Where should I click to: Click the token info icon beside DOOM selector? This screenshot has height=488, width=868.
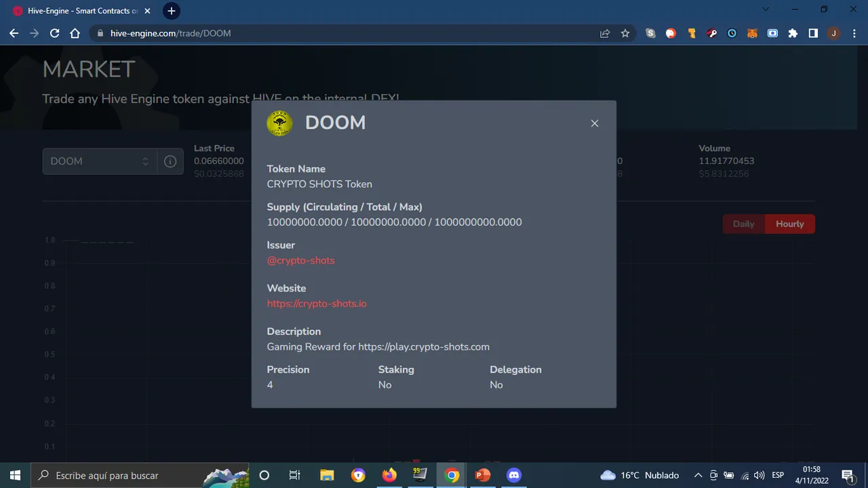point(170,161)
